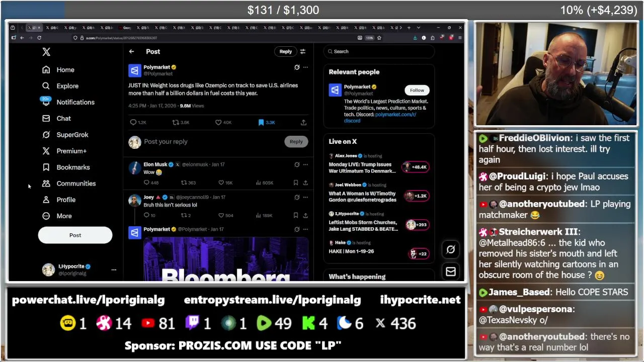Open Notifications in the sidebar
Viewport: 644px width, 362px height.
pyautogui.click(x=68, y=102)
